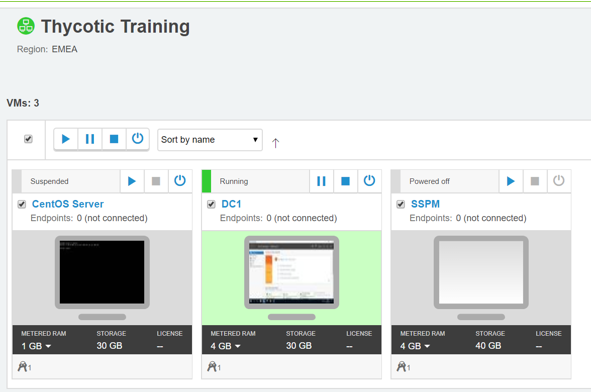Screen dimensions: 591x392
Task: Open the CentOS Server VM link
Action: click(68, 204)
